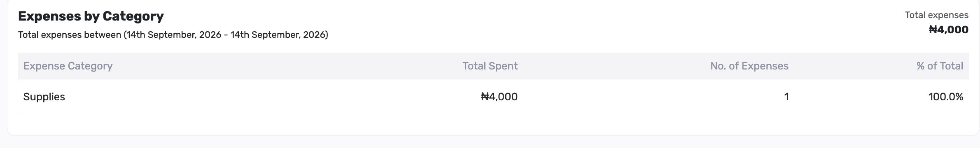980x148 pixels.
Task: Click the expense count 1 cell
Action: click(x=786, y=97)
